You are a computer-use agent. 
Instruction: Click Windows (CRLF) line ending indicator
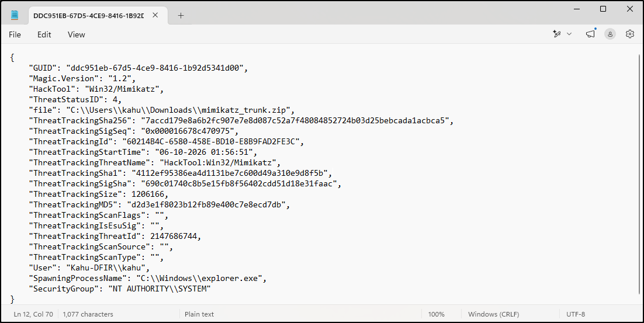493,314
